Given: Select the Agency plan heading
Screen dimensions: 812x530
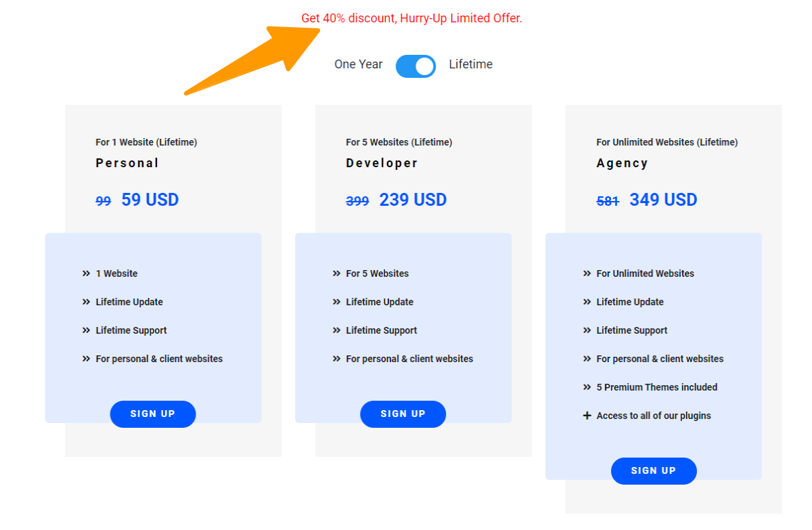Looking at the screenshot, I should pyautogui.click(x=622, y=163).
